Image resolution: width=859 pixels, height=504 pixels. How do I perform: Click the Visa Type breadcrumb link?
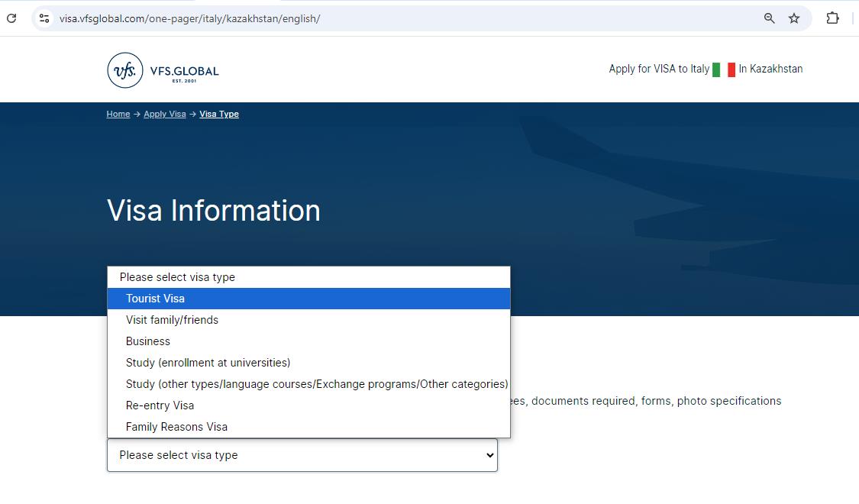[x=219, y=114]
